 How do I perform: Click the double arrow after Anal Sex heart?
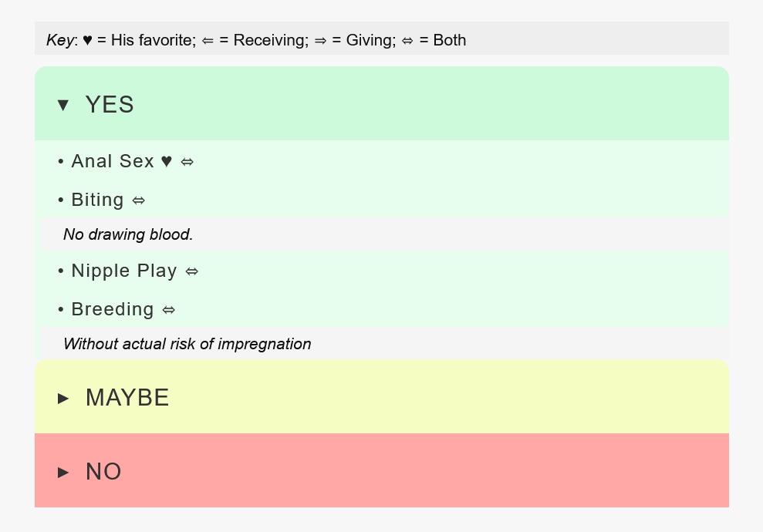tap(187, 162)
